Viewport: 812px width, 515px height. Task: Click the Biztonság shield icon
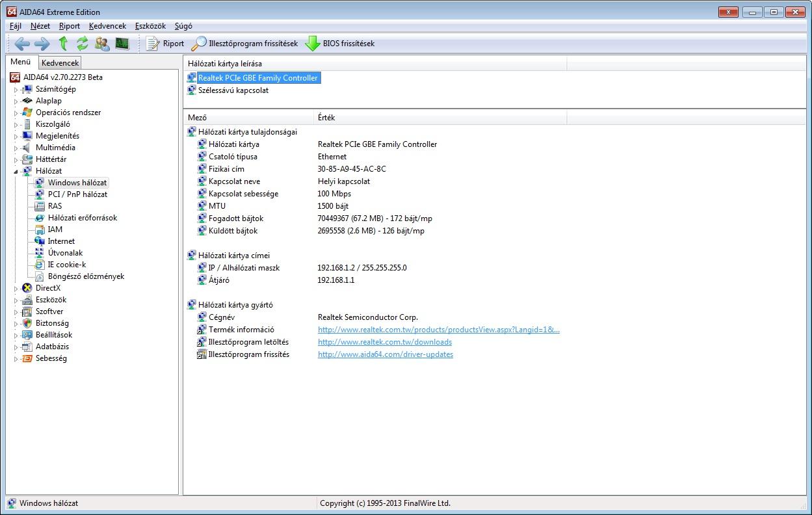pyautogui.click(x=27, y=323)
